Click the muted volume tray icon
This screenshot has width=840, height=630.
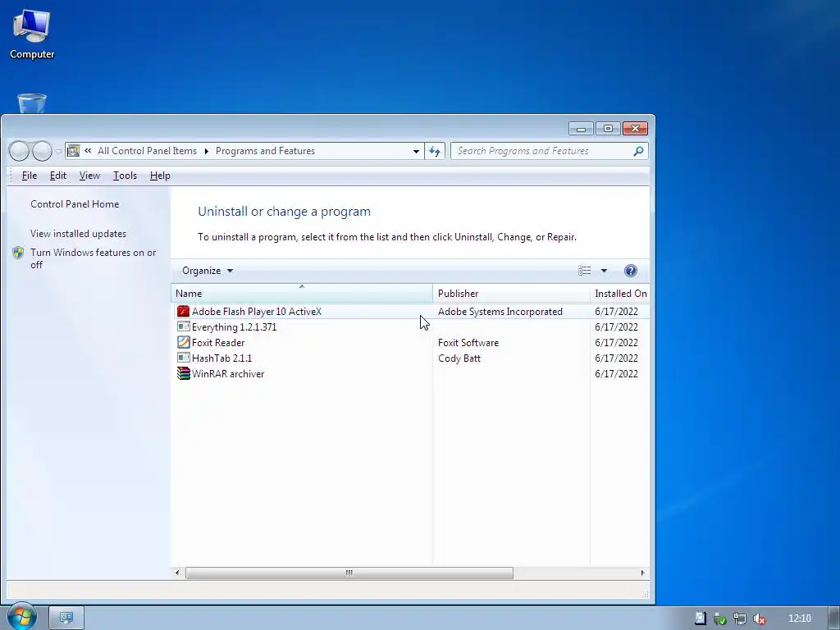click(x=759, y=619)
